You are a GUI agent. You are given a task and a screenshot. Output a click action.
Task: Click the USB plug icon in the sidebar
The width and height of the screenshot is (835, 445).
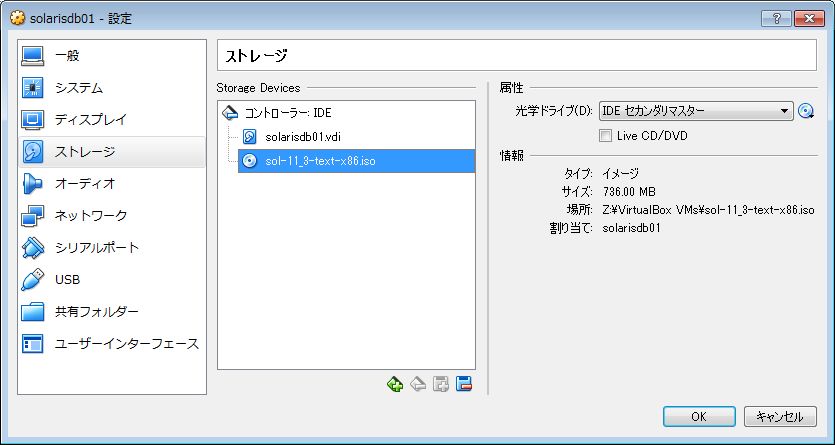33,279
